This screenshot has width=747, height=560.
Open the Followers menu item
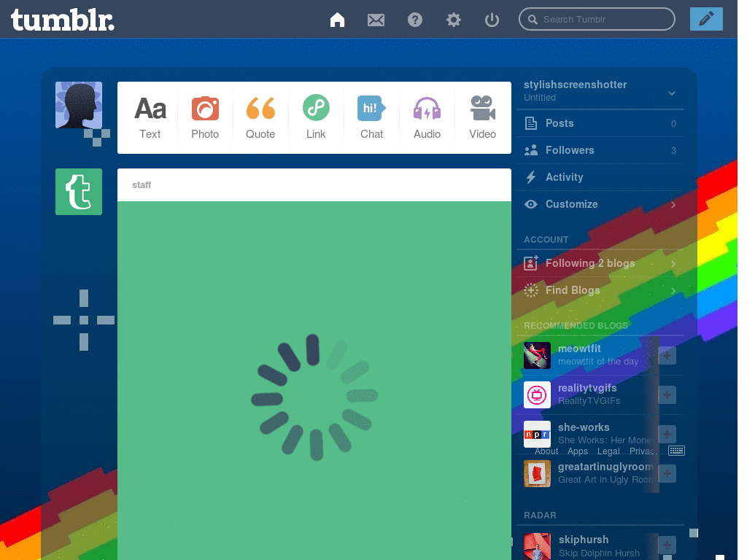click(600, 150)
